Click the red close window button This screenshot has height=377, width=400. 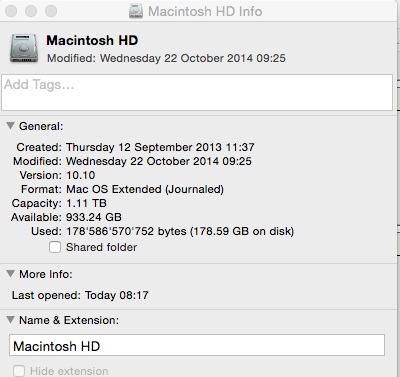coord(11,11)
